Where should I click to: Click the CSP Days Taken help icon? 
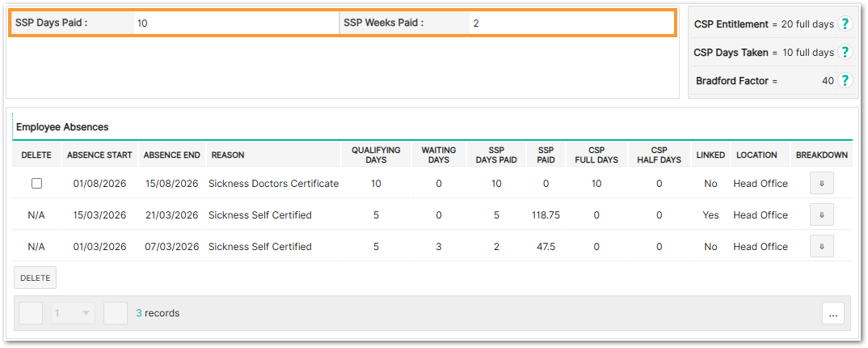(x=845, y=52)
